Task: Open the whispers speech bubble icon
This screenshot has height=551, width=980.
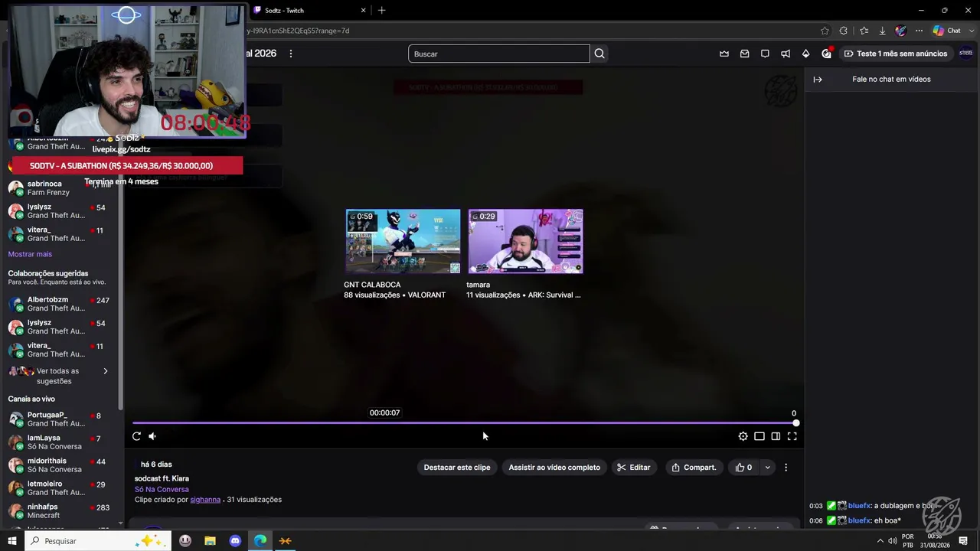Action: (x=765, y=54)
